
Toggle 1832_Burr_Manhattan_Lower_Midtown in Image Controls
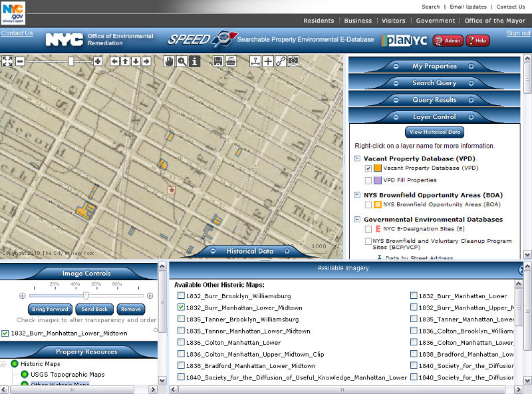[x=5, y=333]
